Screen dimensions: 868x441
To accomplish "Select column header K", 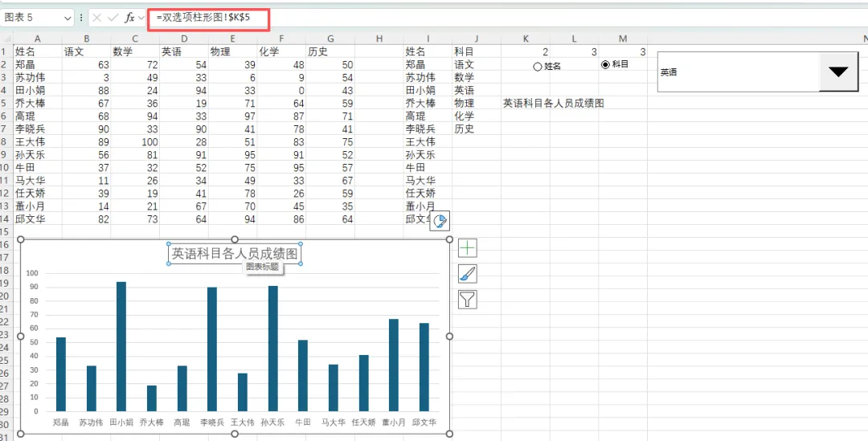I will click(x=526, y=39).
